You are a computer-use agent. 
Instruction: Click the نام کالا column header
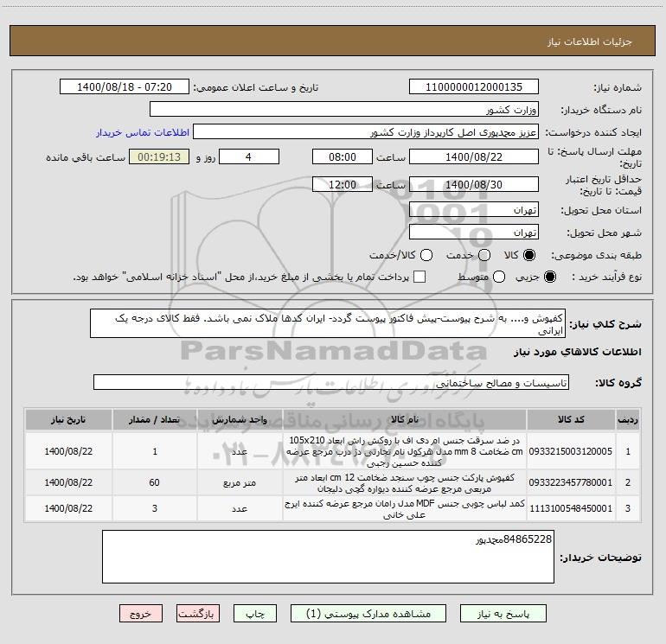tap(405, 419)
